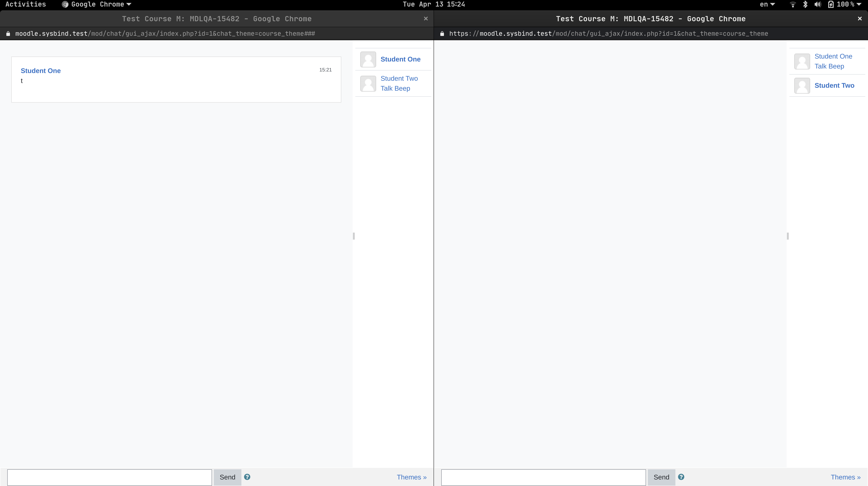Click Talk link under Student One, right window
Screen dimensions: 868x486
point(821,66)
